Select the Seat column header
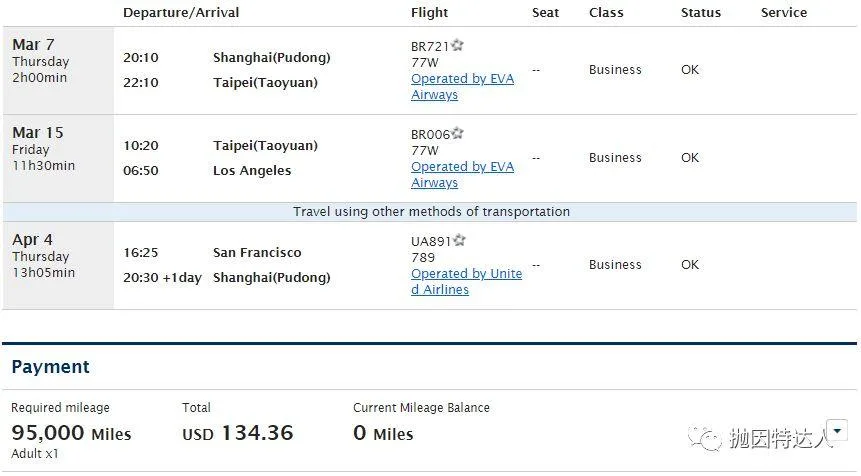This screenshot has height=476, width=861. [x=545, y=13]
